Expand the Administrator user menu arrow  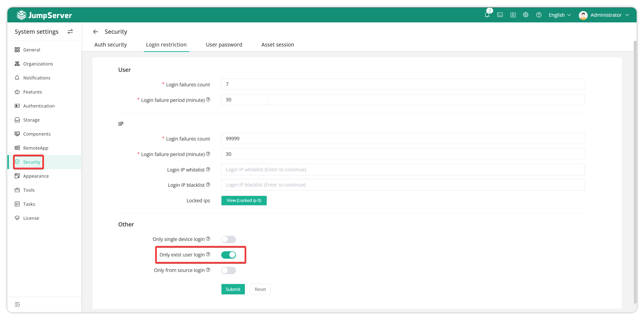coord(627,15)
